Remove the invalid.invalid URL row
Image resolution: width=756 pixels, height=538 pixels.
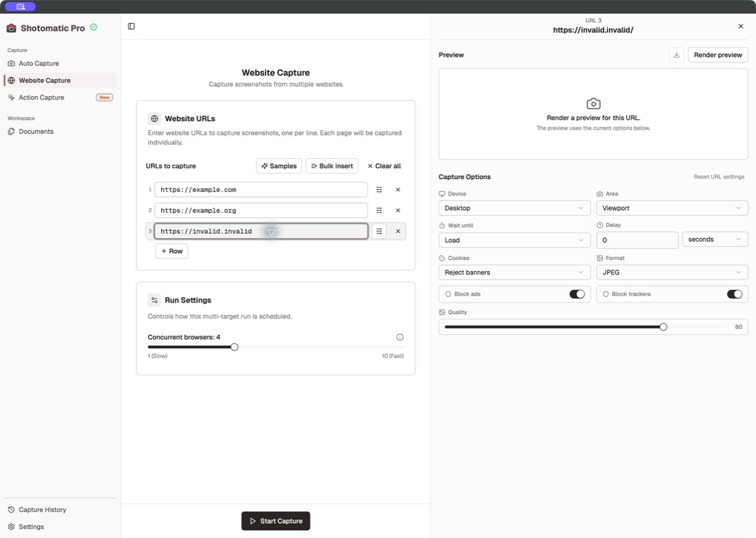pos(398,231)
